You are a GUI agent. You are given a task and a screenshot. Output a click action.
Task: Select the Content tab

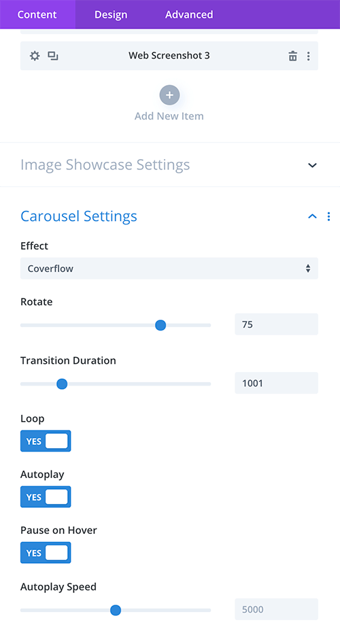tap(37, 14)
